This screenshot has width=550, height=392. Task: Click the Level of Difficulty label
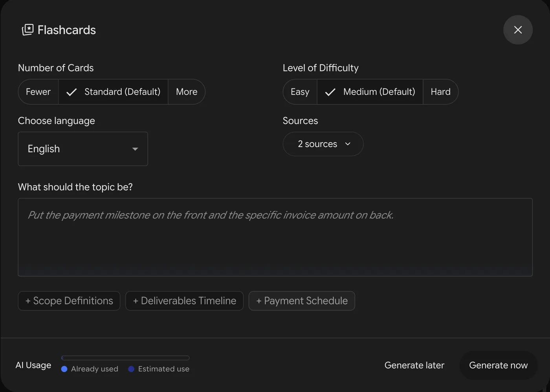point(321,68)
